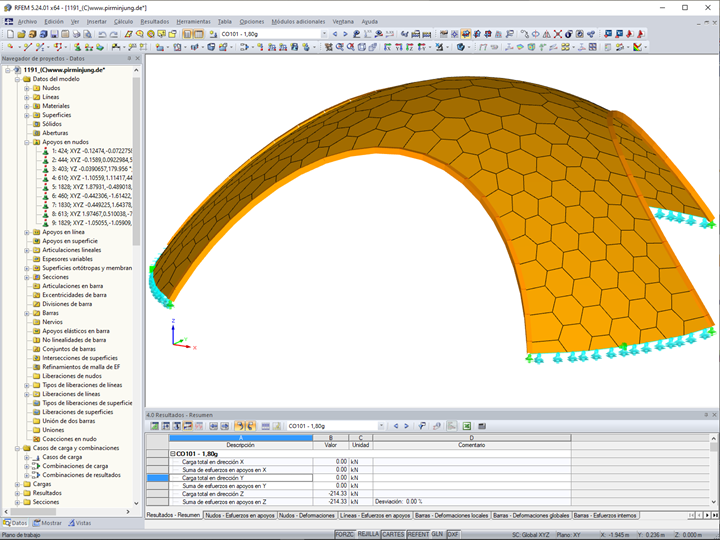Switch to Nudos - Deformaciones tab
Viewport: 720px width, 540px height.
click(307, 516)
